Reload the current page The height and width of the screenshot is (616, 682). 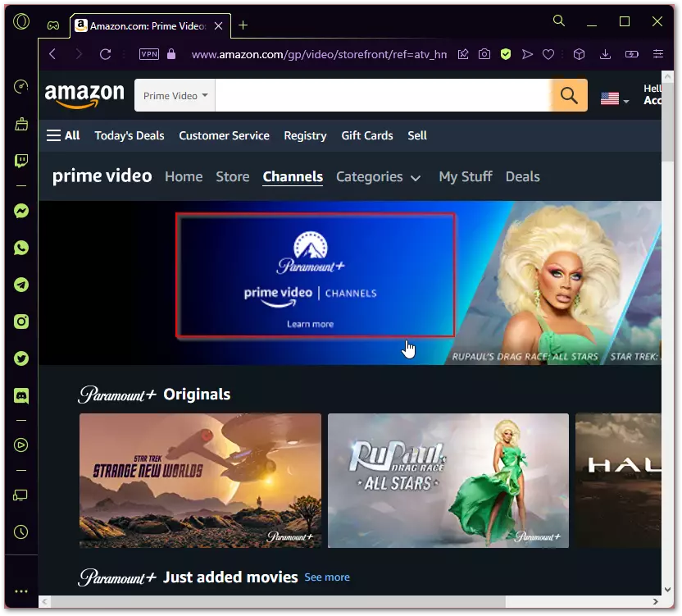[105, 54]
